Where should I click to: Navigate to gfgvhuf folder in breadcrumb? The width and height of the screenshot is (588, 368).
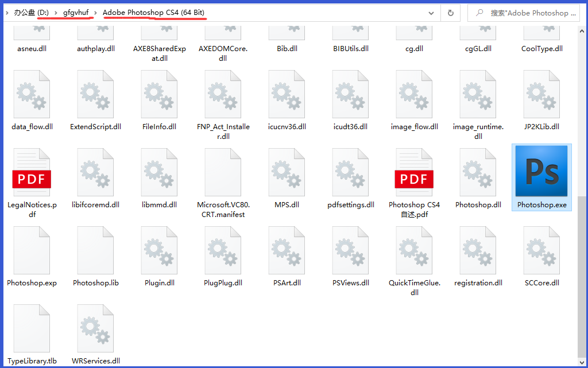click(75, 13)
